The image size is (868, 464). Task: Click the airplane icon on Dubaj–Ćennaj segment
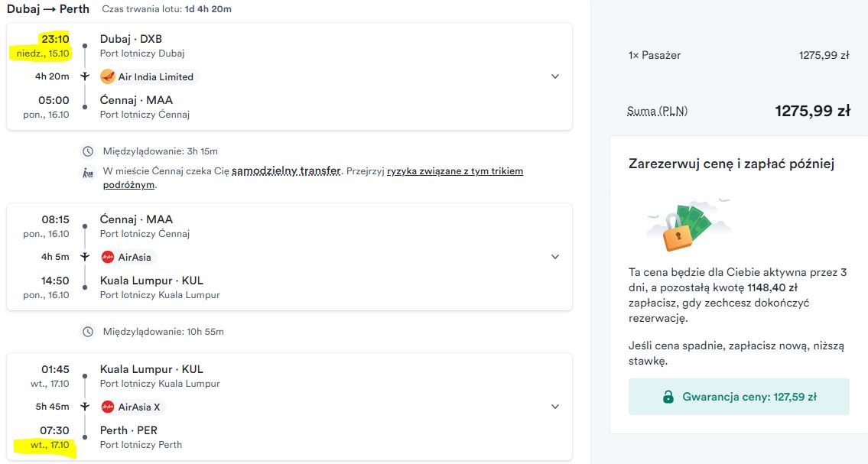pos(85,76)
